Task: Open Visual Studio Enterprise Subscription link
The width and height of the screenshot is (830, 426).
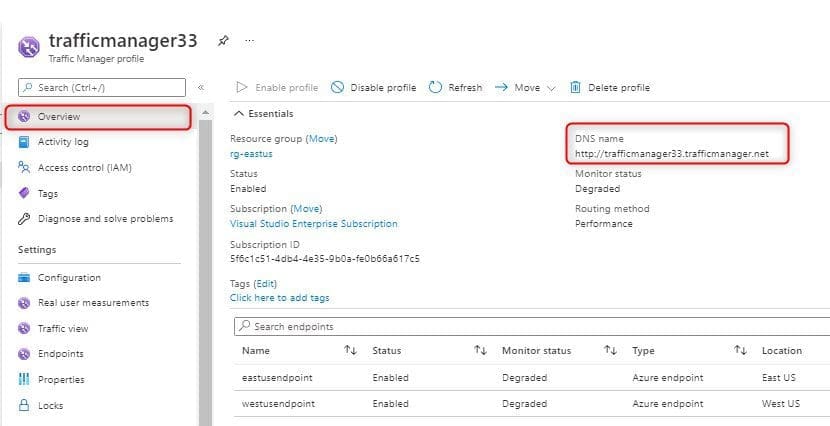Action: coord(314,224)
